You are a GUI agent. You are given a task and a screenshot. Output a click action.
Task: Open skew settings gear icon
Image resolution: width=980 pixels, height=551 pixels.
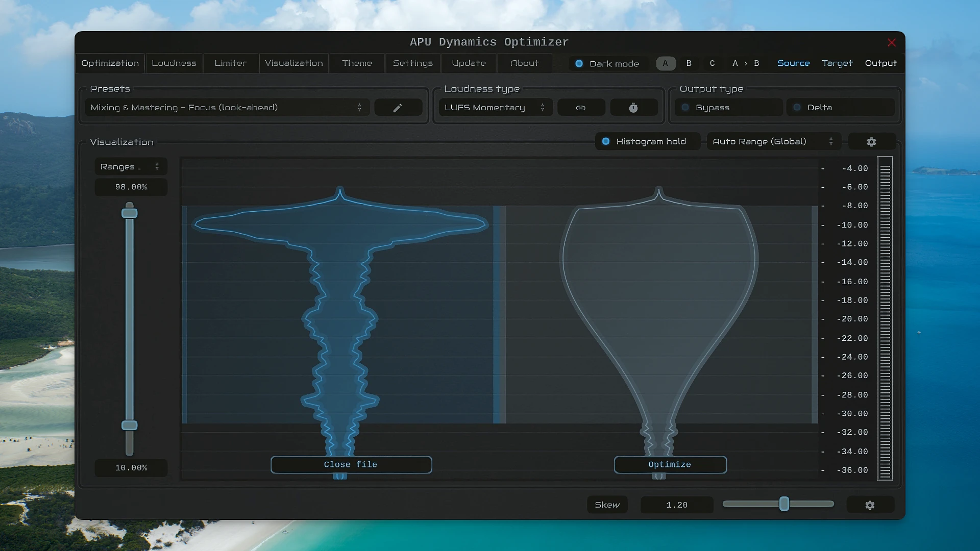870,505
